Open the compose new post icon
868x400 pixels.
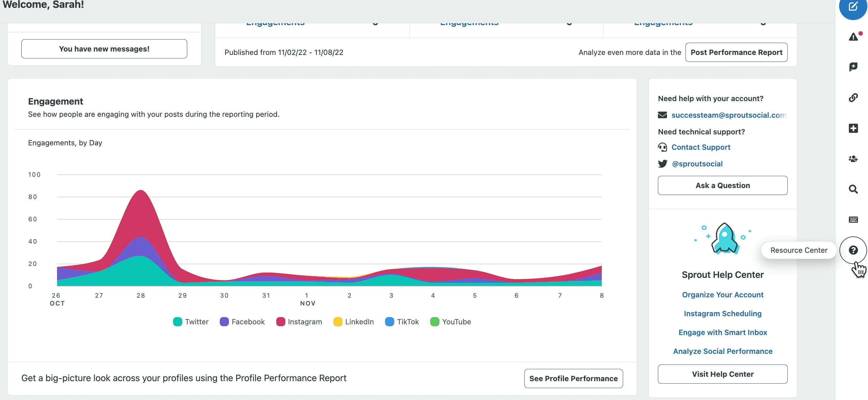tap(853, 6)
